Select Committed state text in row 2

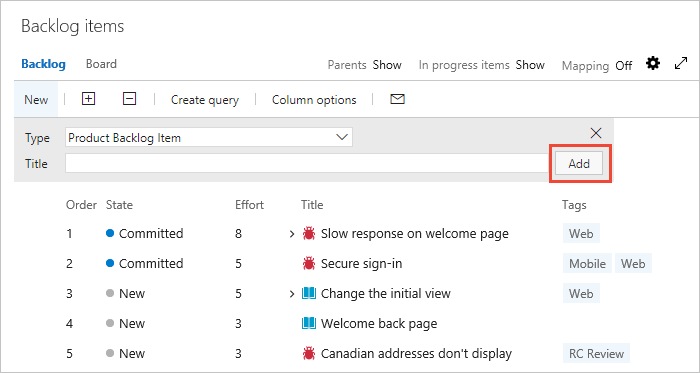[x=151, y=263]
